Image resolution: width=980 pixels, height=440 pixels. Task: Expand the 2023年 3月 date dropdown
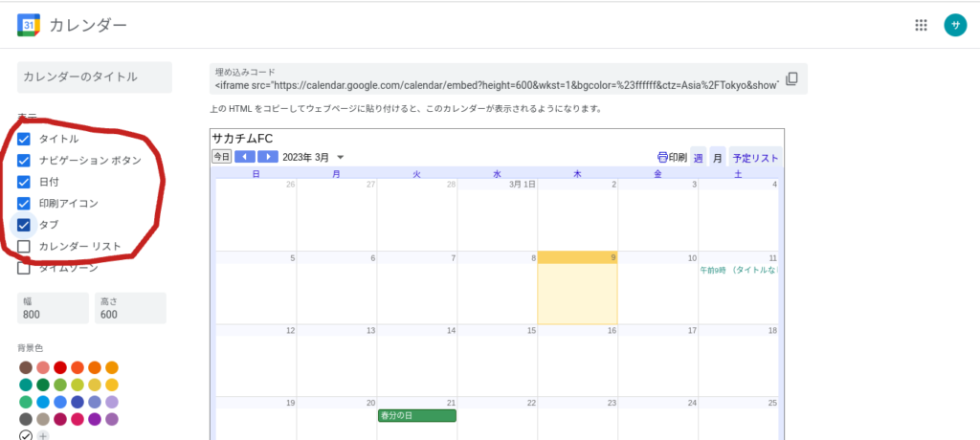pyautogui.click(x=340, y=158)
